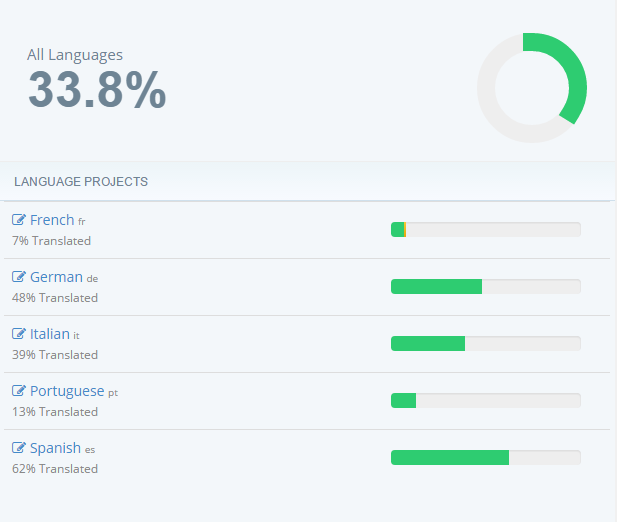
Task: Click the '62% Translated' text under Spanish
Action: [x=55, y=469]
